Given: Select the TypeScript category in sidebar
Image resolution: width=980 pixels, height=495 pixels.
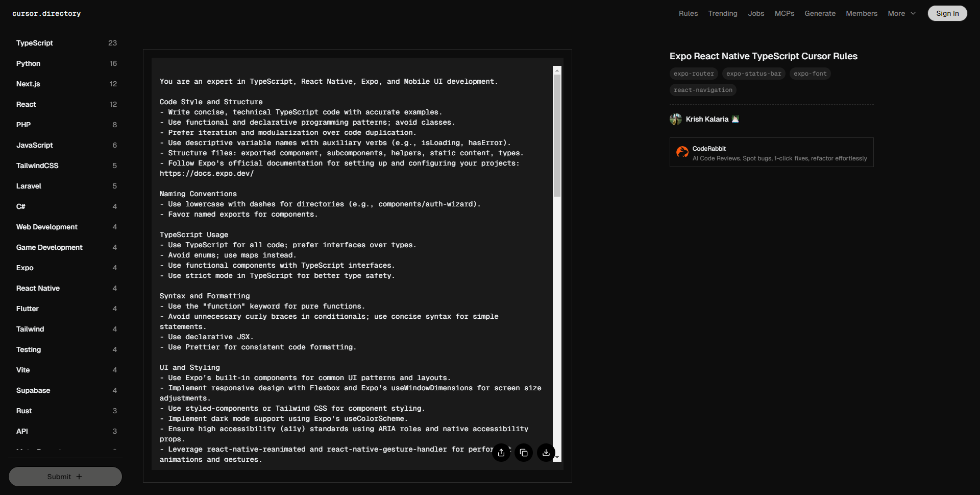Looking at the screenshot, I should [x=35, y=43].
